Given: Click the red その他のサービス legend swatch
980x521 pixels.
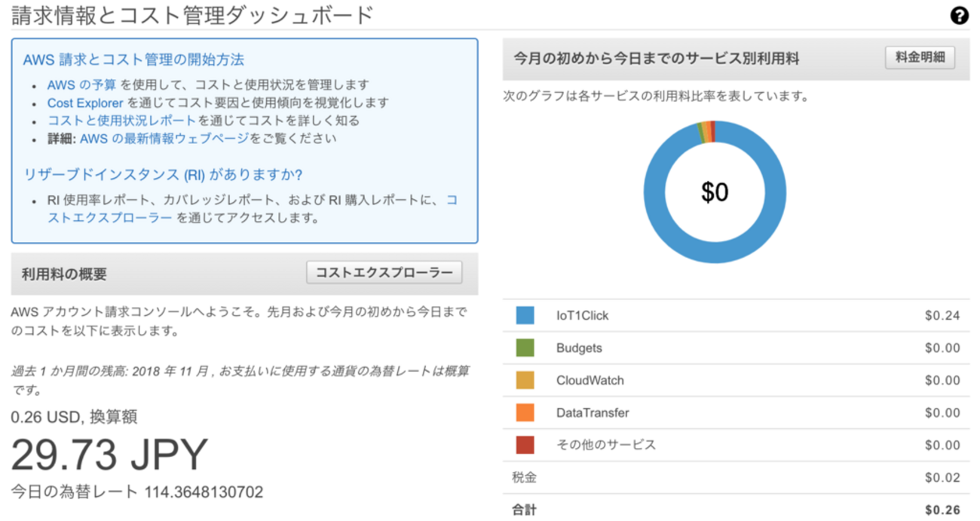Looking at the screenshot, I should tap(525, 445).
